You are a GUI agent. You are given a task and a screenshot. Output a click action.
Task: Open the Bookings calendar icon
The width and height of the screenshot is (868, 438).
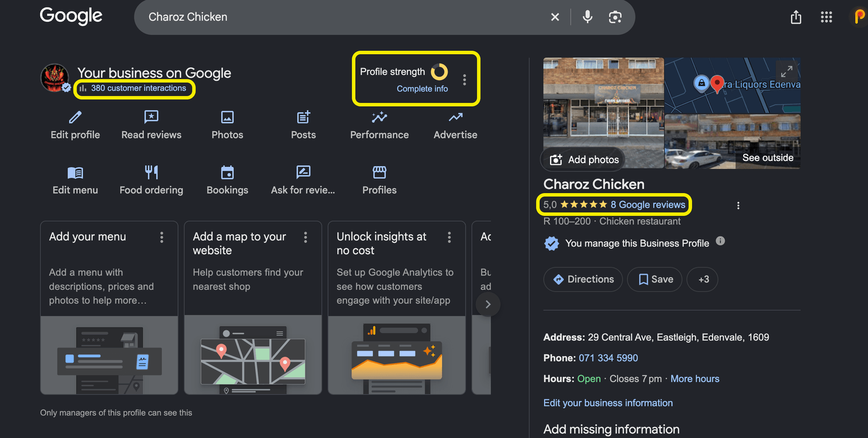pyautogui.click(x=227, y=172)
